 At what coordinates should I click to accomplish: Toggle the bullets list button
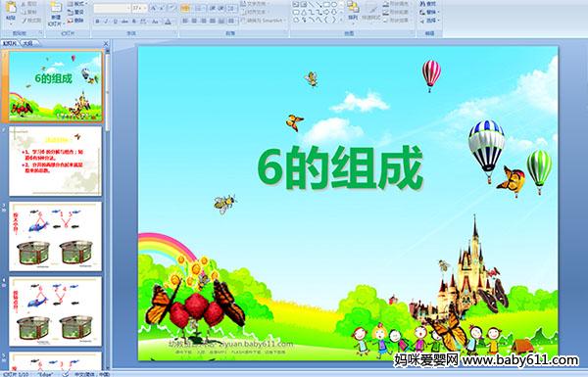(185, 8)
